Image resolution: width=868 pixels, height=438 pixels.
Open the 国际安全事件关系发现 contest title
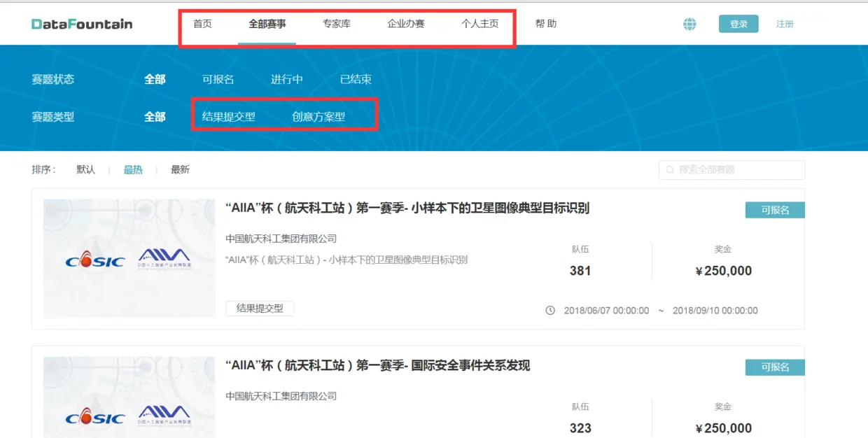[378, 365]
